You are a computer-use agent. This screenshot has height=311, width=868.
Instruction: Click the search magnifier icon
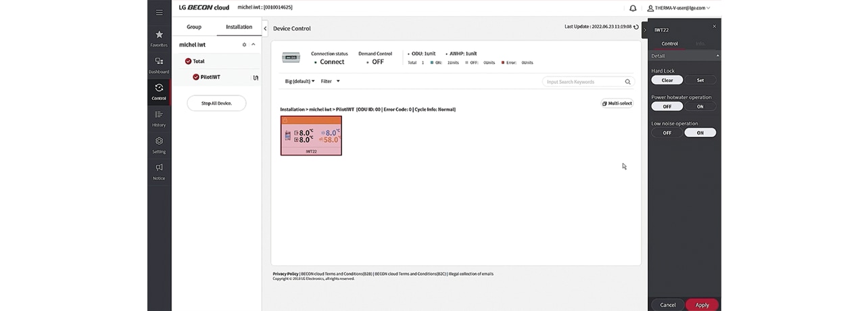pos(627,82)
